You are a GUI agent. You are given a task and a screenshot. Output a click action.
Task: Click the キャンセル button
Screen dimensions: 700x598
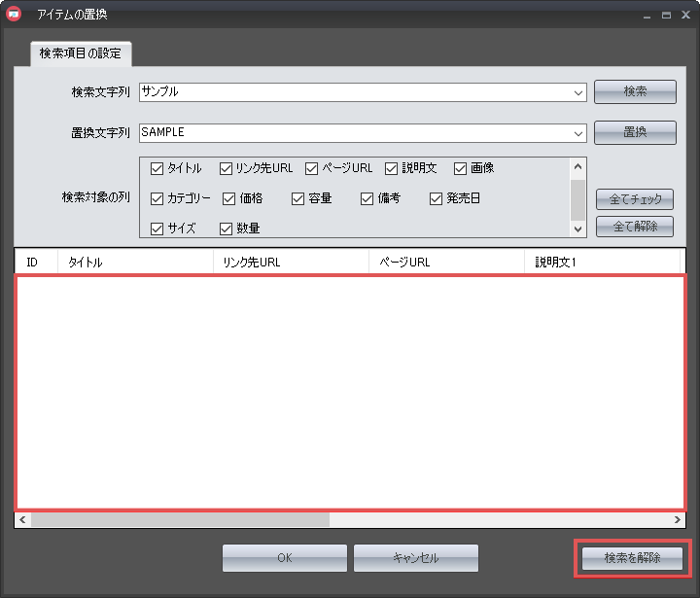click(x=415, y=558)
